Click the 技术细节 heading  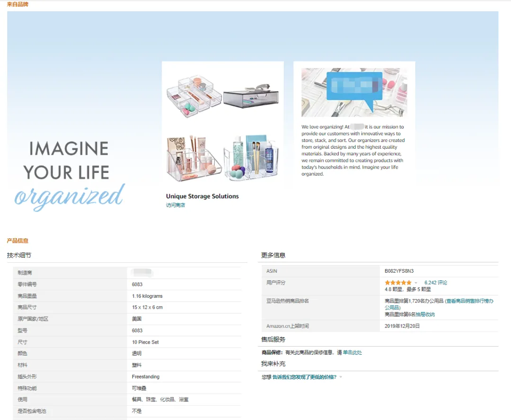coord(19,255)
